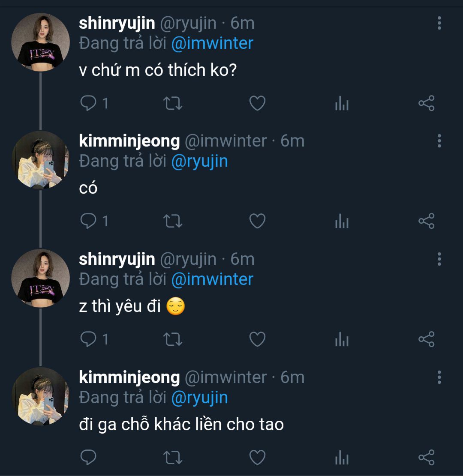Like the "v chứ m có thích ko?" tweet
This screenshot has width=463, height=476.
point(257,103)
